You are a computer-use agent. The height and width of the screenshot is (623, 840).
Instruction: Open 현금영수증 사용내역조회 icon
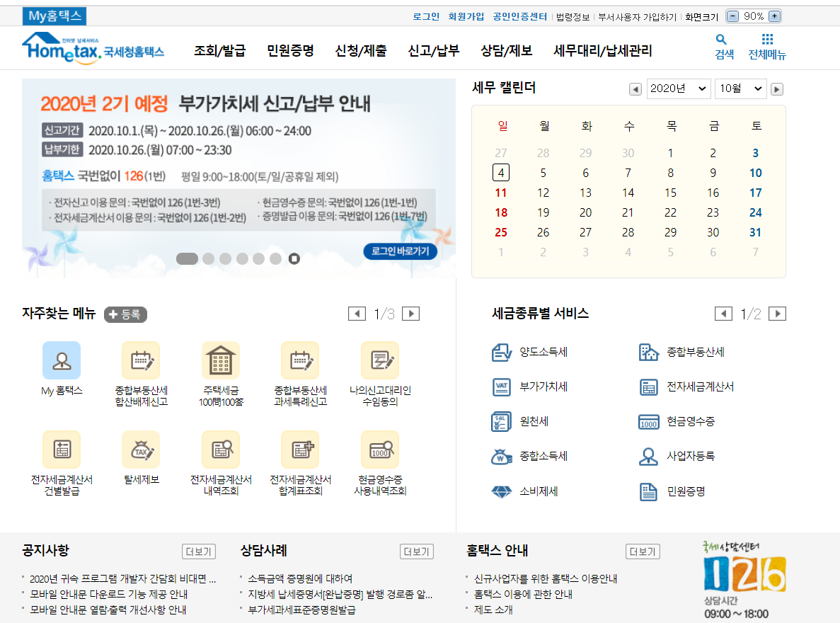pos(380,450)
